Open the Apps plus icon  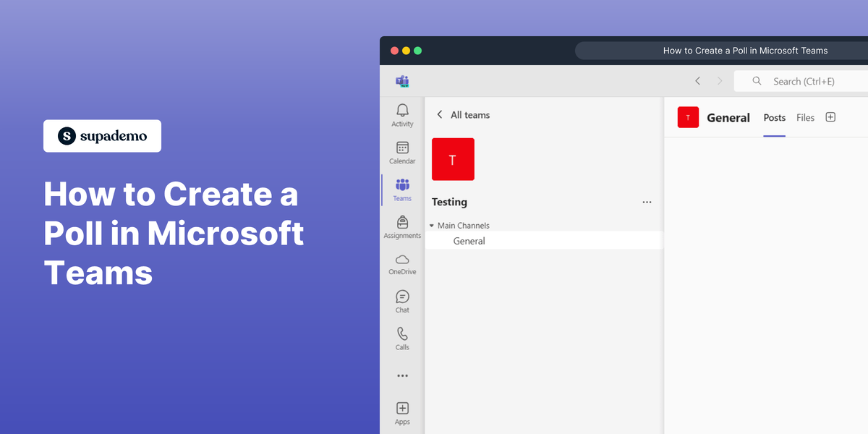coord(402,409)
